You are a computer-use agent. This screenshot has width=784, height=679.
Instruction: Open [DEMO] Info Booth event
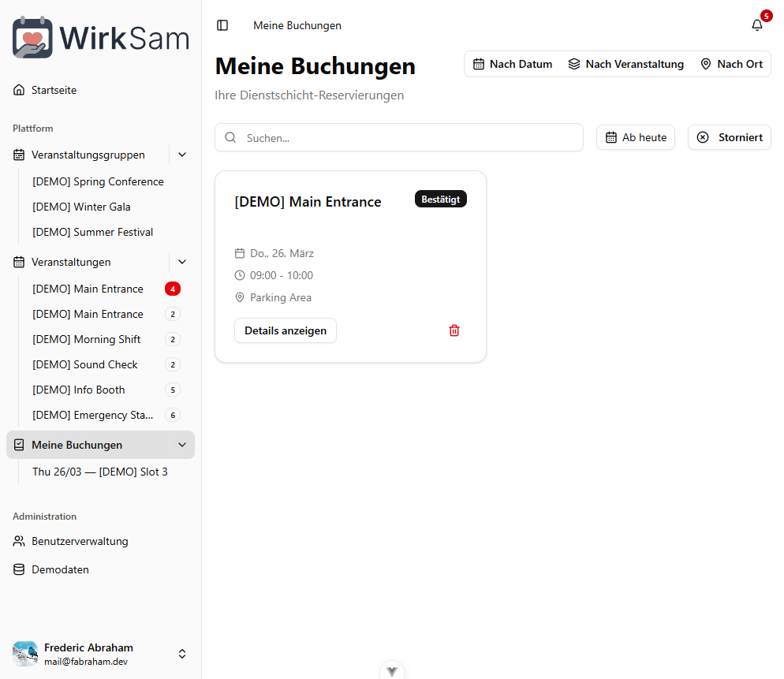pyautogui.click(x=79, y=390)
